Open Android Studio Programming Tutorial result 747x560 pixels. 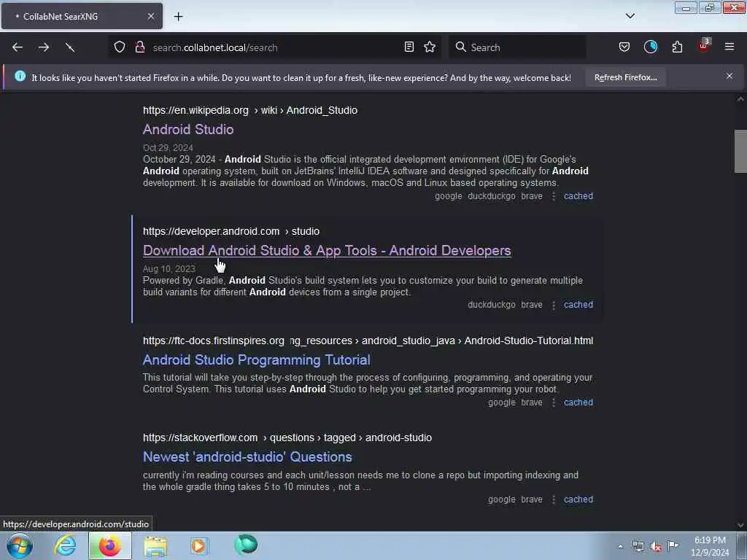point(256,360)
